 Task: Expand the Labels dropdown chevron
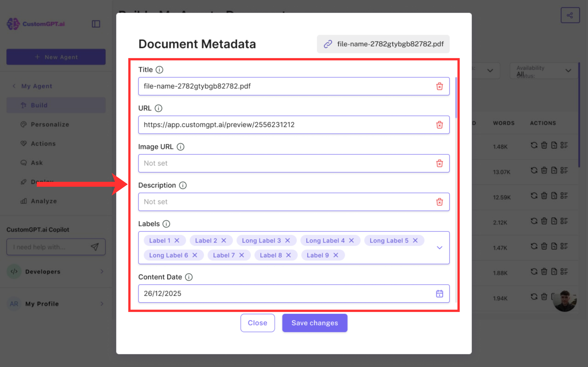tap(439, 248)
